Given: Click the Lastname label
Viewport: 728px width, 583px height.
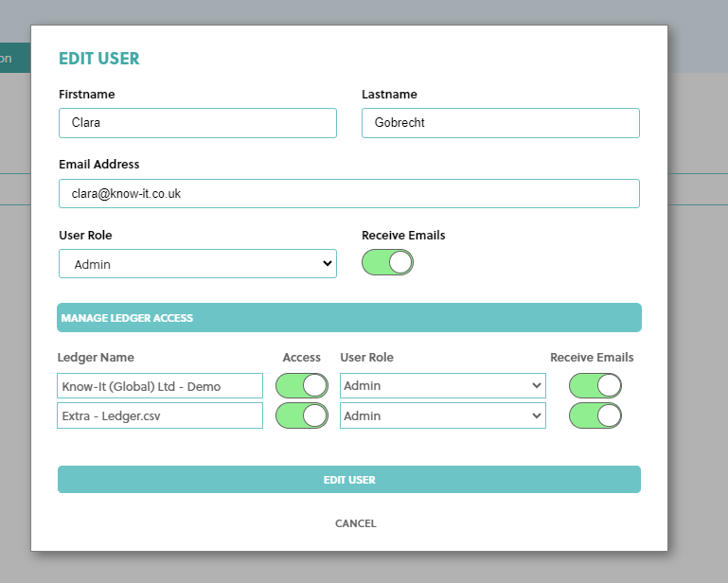Looking at the screenshot, I should [x=389, y=95].
